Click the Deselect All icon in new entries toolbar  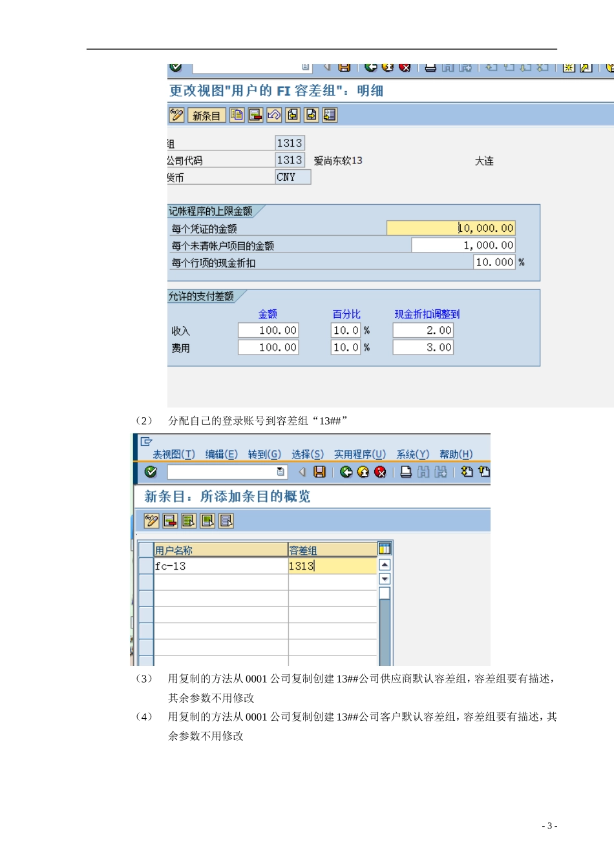pyautogui.click(x=226, y=521)
